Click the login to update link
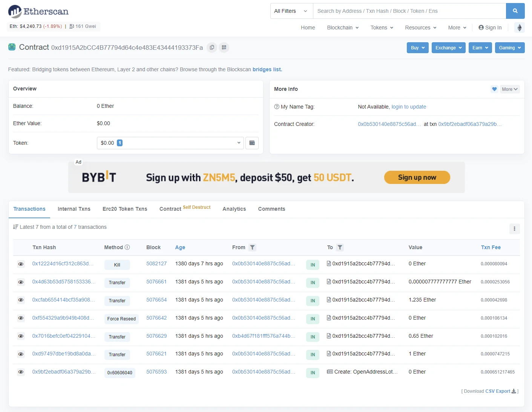Viewport: 532px width, 412px height. pos(409,107)
